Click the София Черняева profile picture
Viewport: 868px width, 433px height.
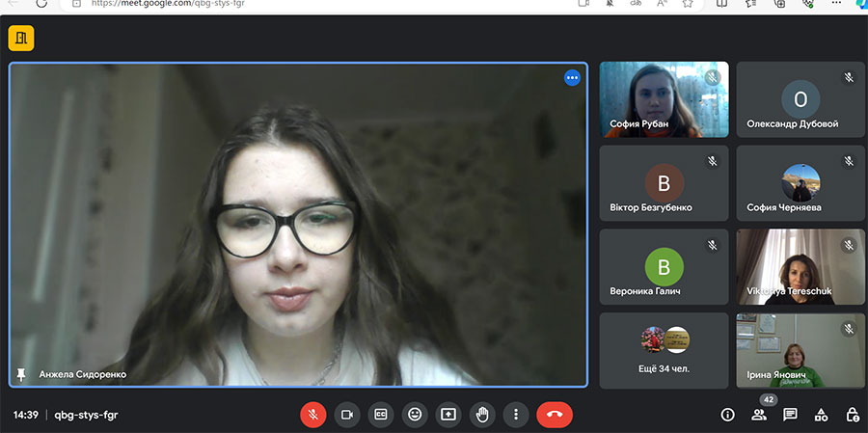pos(800,182)
